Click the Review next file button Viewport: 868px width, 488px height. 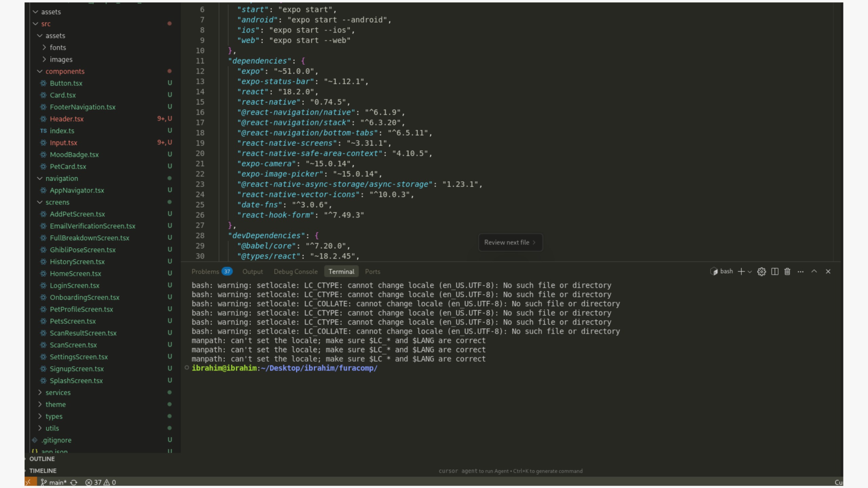click(x=510, y=242)
